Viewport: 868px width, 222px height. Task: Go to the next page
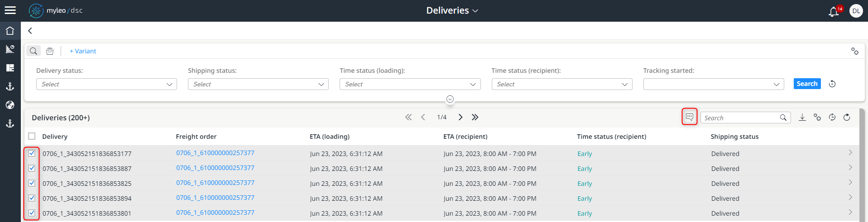pyautogui.click(x=460, y=117)
